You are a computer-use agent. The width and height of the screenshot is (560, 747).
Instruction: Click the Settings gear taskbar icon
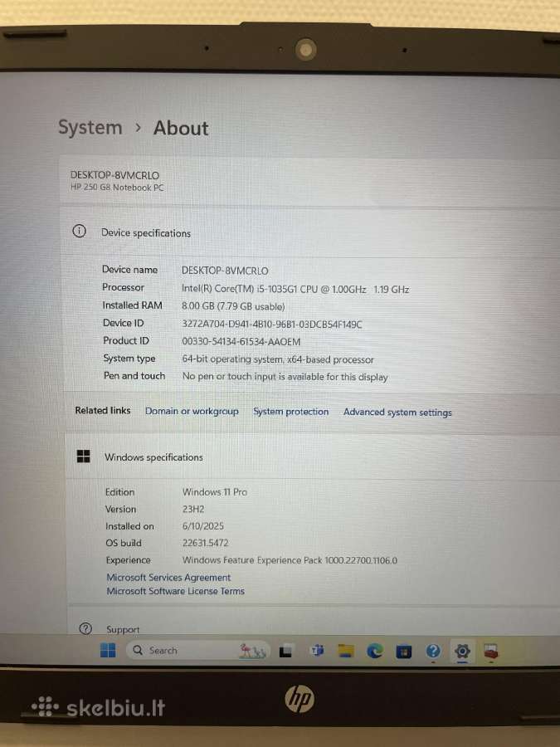462,651
